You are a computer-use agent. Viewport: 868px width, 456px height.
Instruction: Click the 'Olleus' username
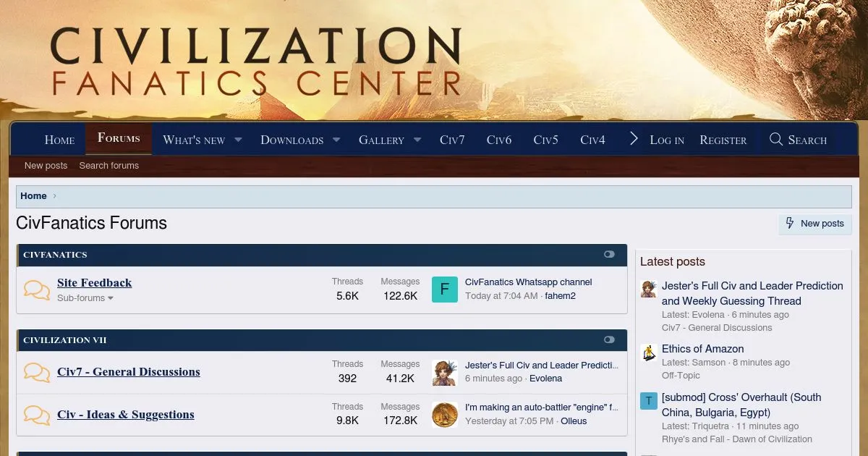click(x=574, y=421)
